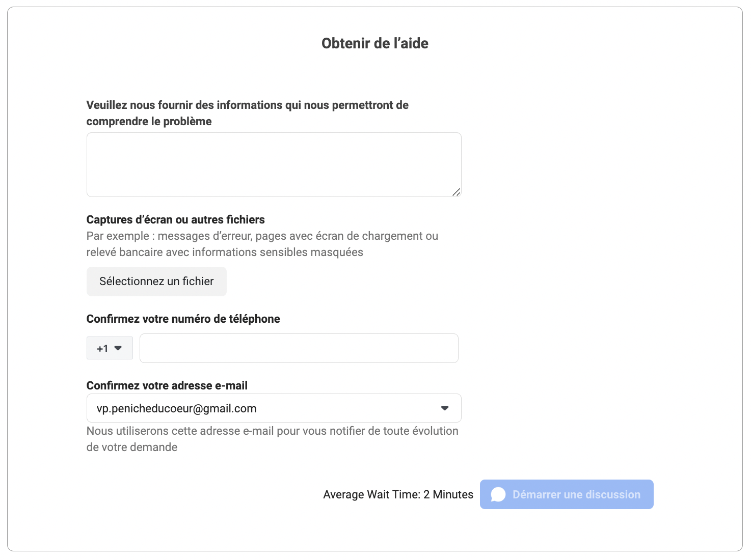Click the +1 country code text

click(x=102, y=349)
